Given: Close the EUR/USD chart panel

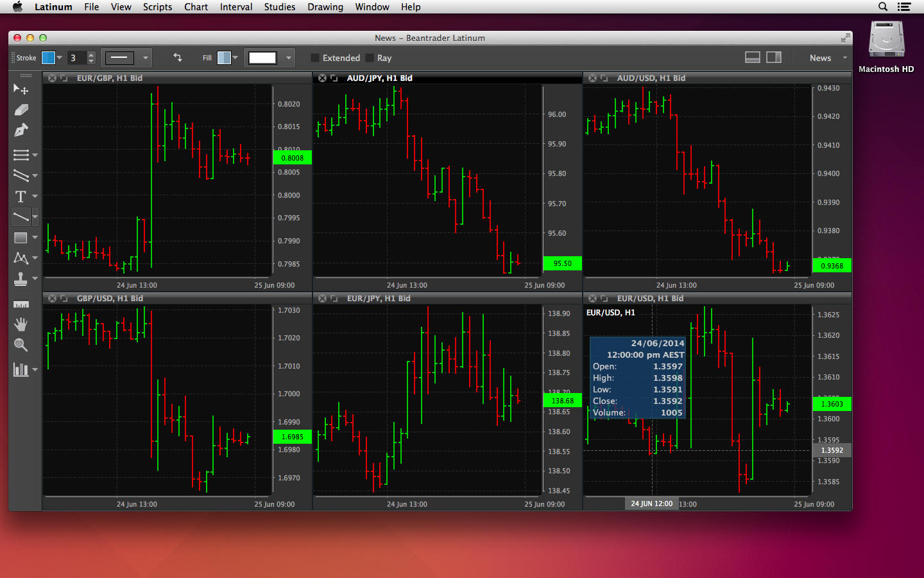Looking at the screenshot, I should coord(592,299).
